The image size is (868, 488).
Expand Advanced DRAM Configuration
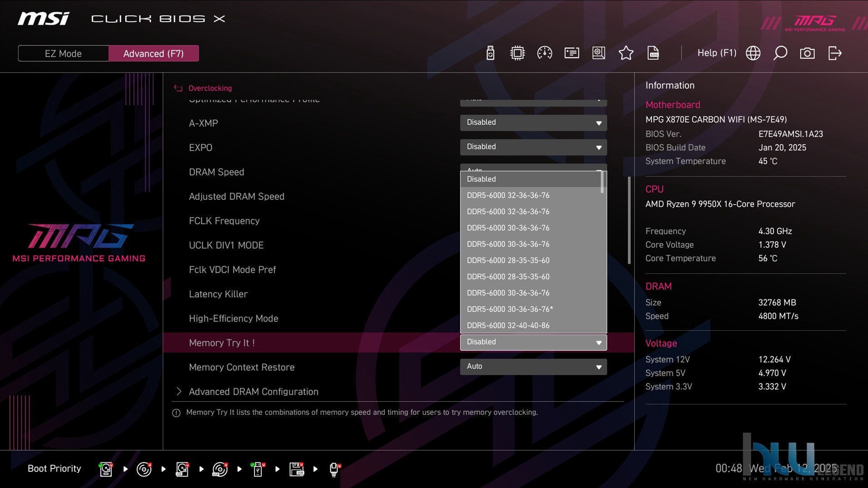(x=254, y=392)
